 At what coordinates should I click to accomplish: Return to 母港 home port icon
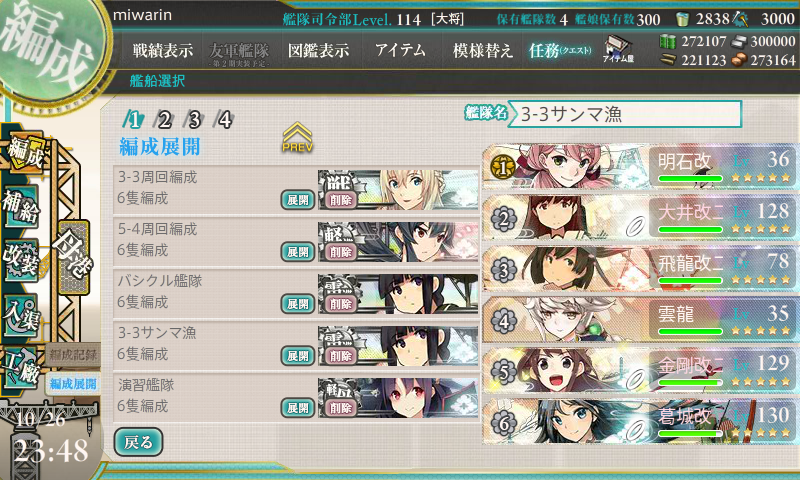pos(73,257)
